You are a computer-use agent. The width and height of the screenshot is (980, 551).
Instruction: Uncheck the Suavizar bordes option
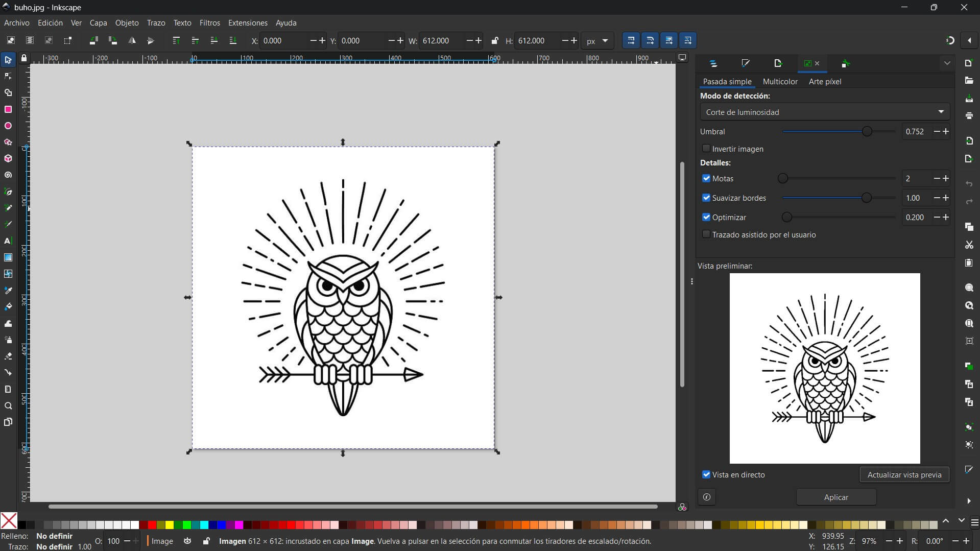pos(706,198)
